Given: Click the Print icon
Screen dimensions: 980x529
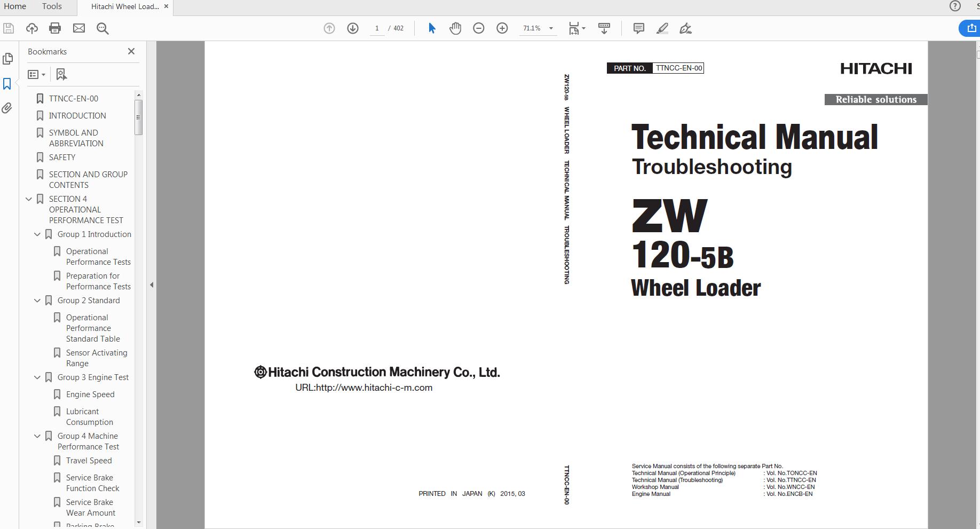Looking at the screenshot, I should (55, 28).
